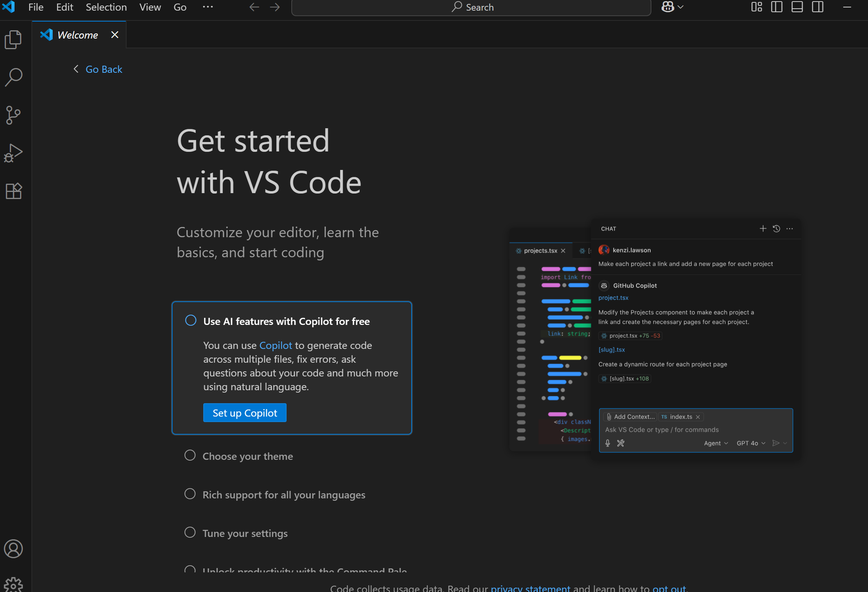868x592 pixels.
Task: Open the Selection menu
Action: [x=106, y=7]
